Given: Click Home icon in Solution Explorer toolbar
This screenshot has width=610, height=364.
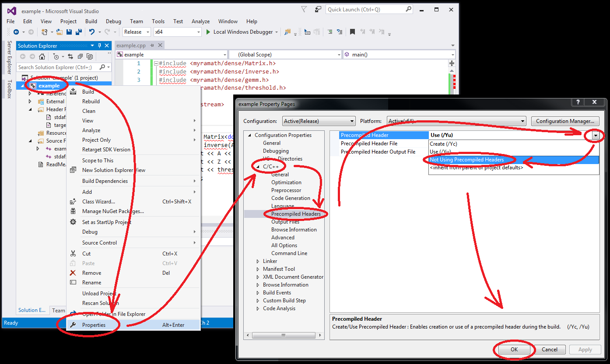Looking at the screenshot, I should pos(42,56).
